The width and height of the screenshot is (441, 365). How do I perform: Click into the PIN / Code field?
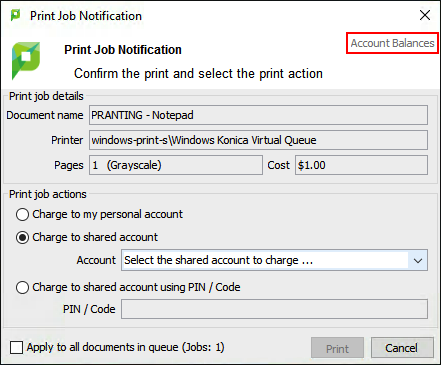(274, 309)
